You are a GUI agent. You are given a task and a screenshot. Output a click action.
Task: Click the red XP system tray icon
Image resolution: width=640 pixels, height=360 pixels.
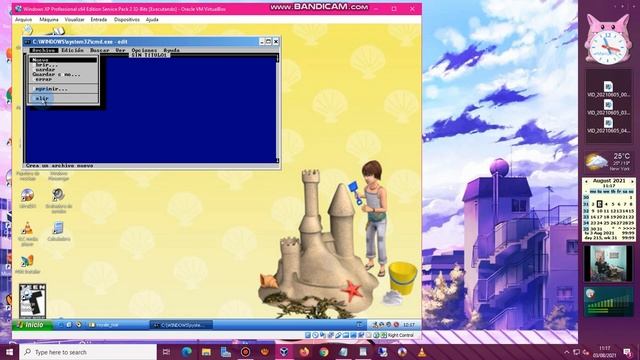click(396, 325)
